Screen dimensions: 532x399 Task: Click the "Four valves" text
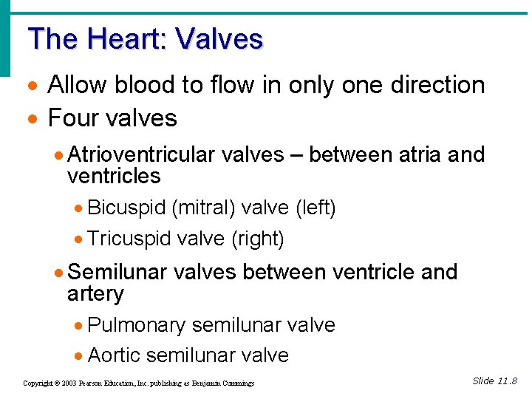click(112, 118)
